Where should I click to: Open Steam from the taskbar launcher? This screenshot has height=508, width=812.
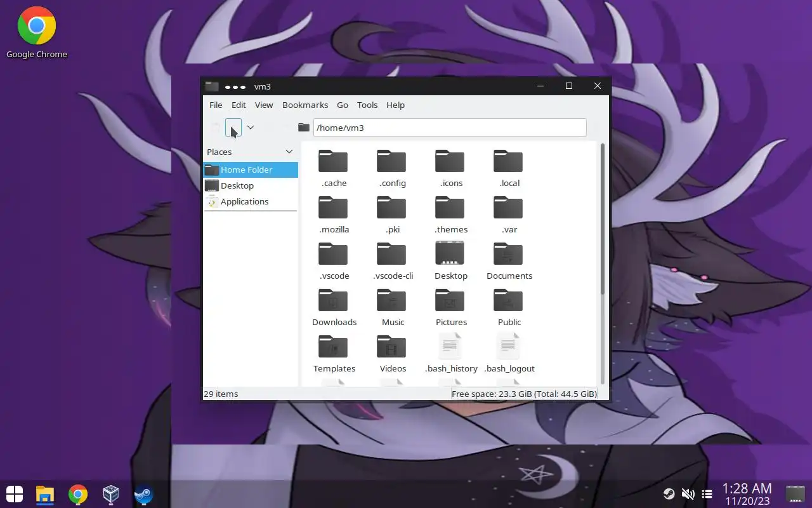[143, 494]
